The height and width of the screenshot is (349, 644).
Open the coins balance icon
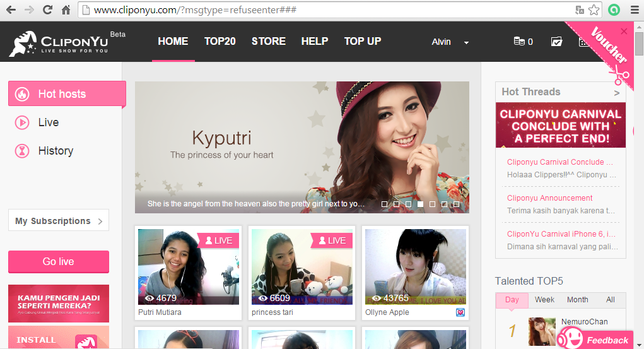pyautogui.click(x=519, y=42)
